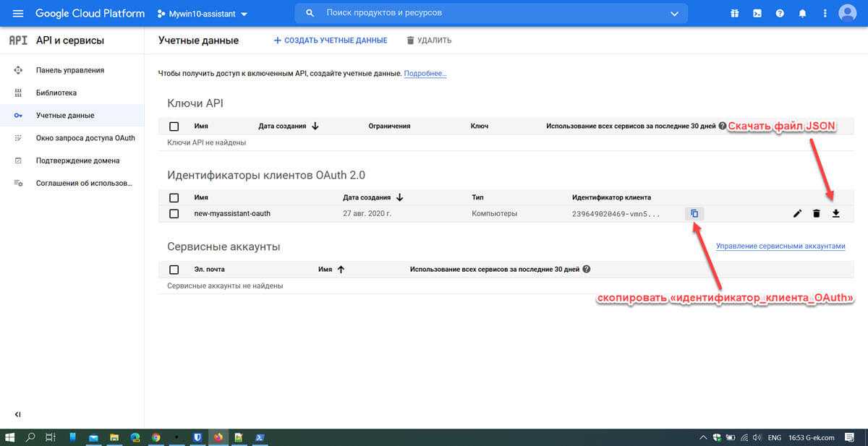Open Окно запроса доступа OAuth page

(85, 138)
